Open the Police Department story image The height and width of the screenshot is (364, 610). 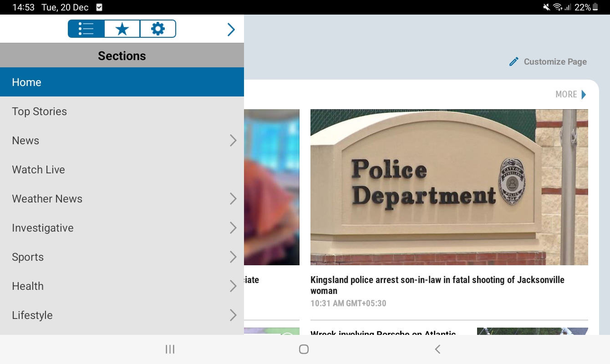449,187
